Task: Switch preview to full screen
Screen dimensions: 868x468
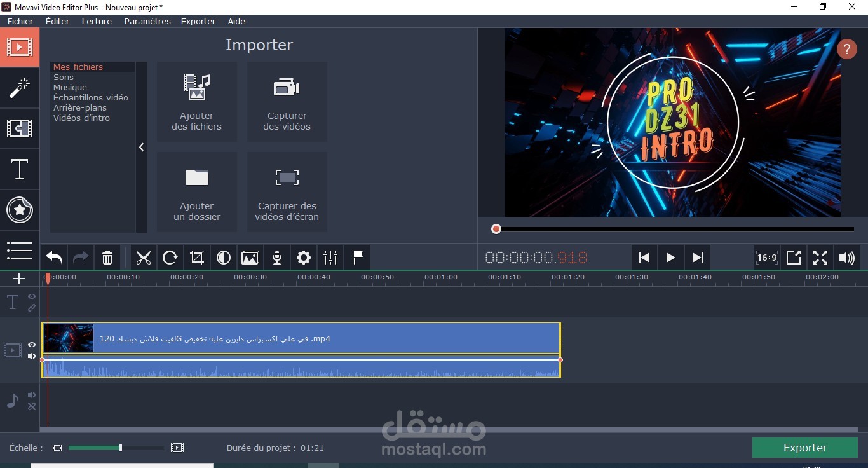Action: (x=820, y=258)
